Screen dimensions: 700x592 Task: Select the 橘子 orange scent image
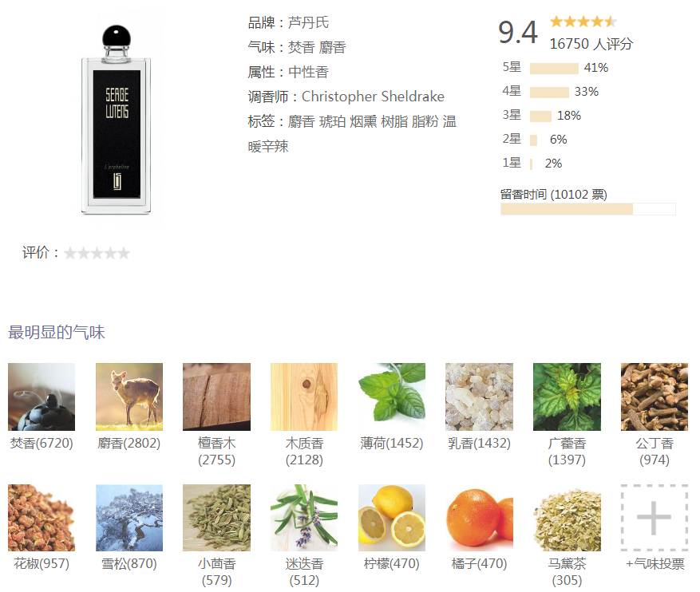479,518
